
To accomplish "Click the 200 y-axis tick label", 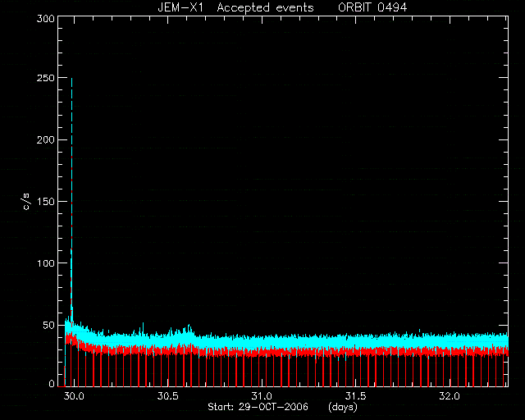I will [x=45, y=139].
